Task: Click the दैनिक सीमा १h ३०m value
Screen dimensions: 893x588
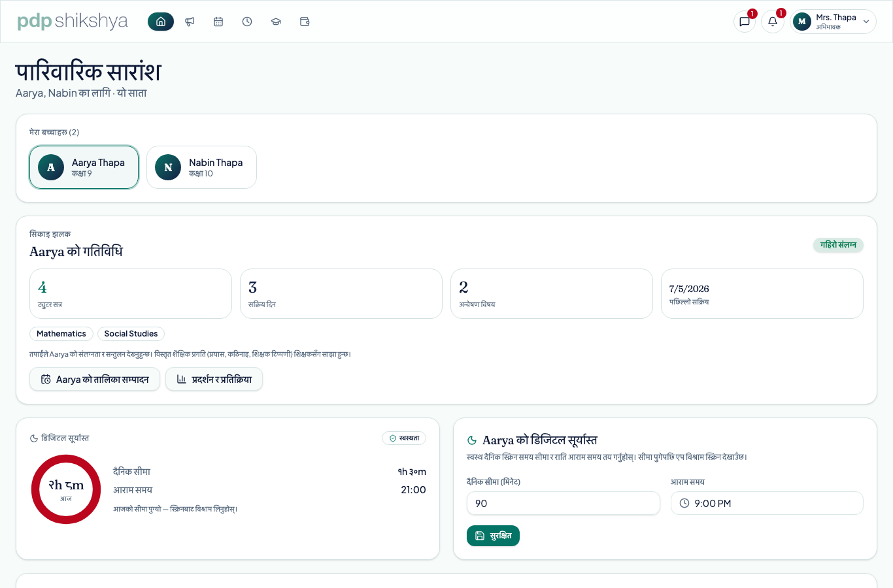Action: pyautogui.click(x=412, y=472)
